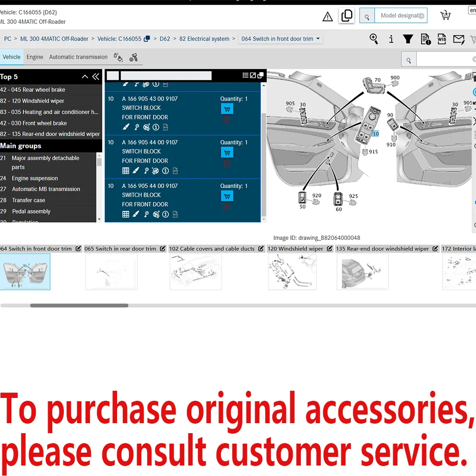This screenshot has width=476, height=476.
Task: Click the D62 breadcrumb link
Action: tap(165, 39)
